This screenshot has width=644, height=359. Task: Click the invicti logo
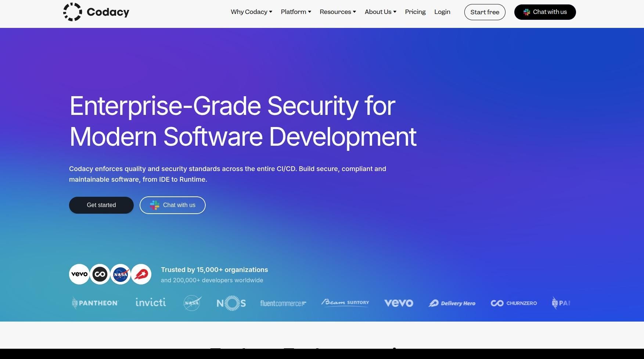click(151, 302)
